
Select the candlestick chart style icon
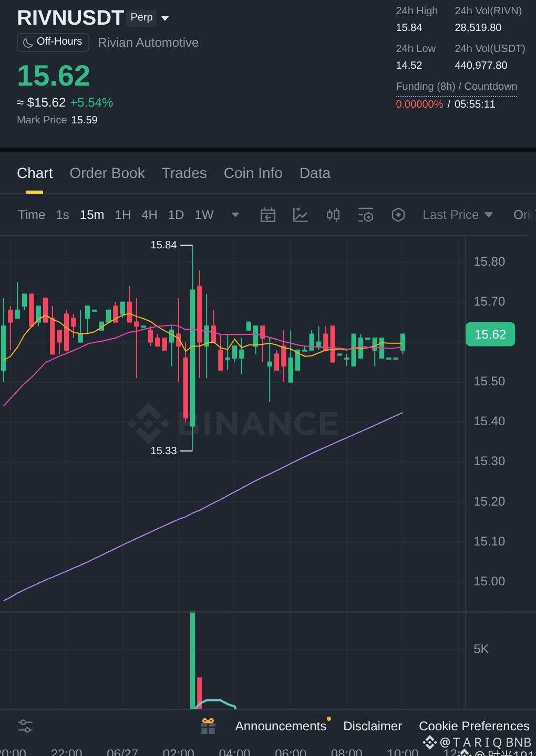click(333, 215)
